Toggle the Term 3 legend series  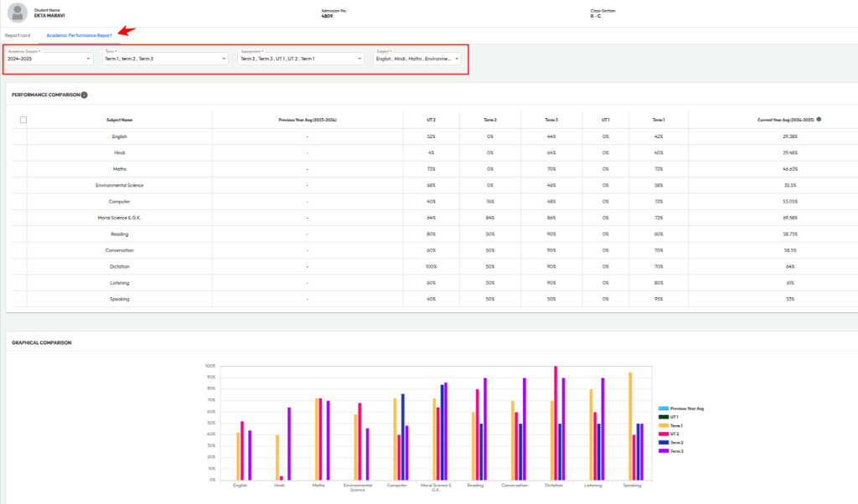click(x=663, y=450)
